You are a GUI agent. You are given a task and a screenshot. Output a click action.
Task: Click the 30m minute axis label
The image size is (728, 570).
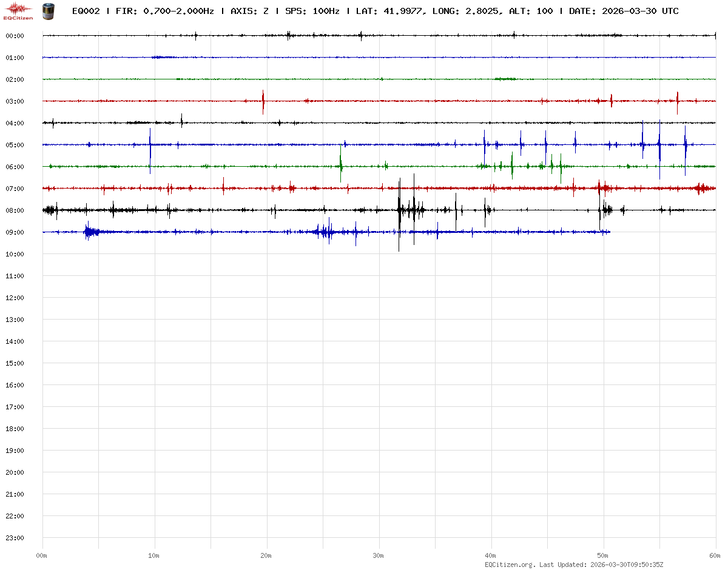point(378,555)
